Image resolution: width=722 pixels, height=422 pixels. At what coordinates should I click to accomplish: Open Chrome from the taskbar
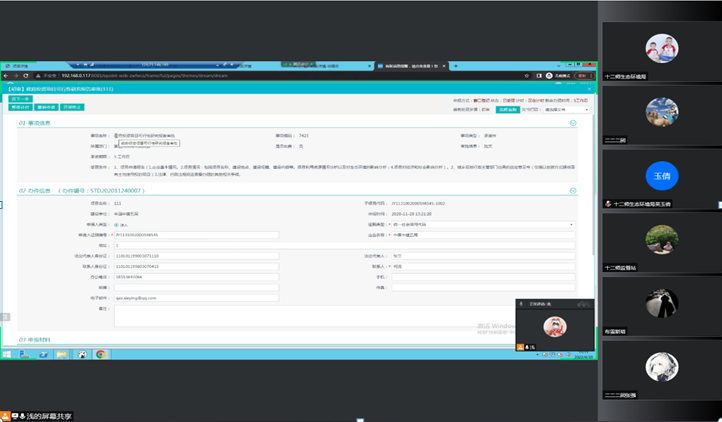[99, 354]
